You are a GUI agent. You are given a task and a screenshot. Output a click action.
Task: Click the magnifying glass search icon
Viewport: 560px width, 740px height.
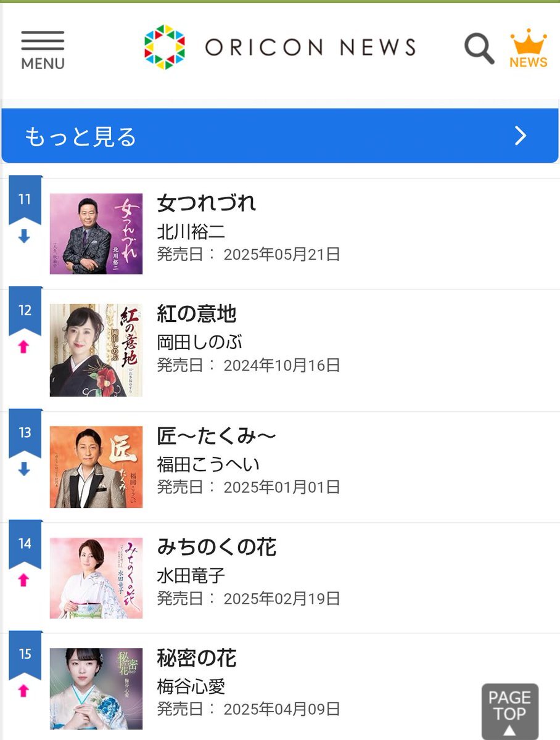479,48
